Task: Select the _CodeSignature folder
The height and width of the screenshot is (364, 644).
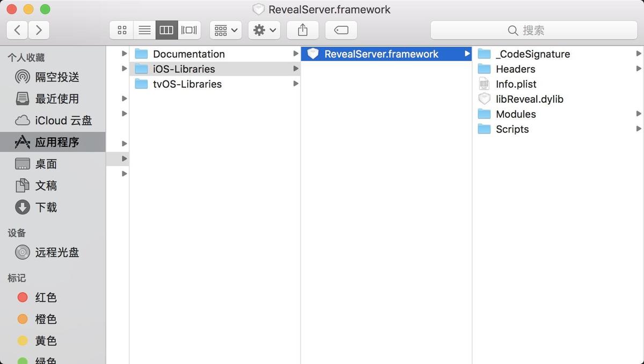Action: (558, 54)
